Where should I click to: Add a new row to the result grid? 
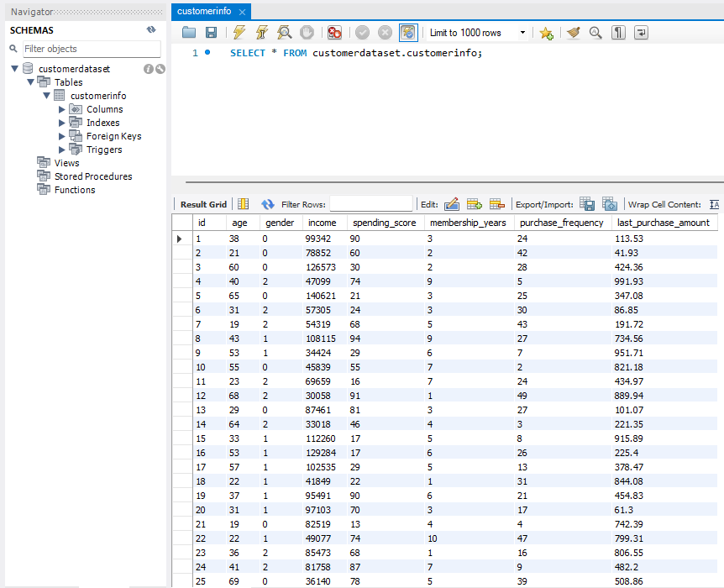coord(475,204)
